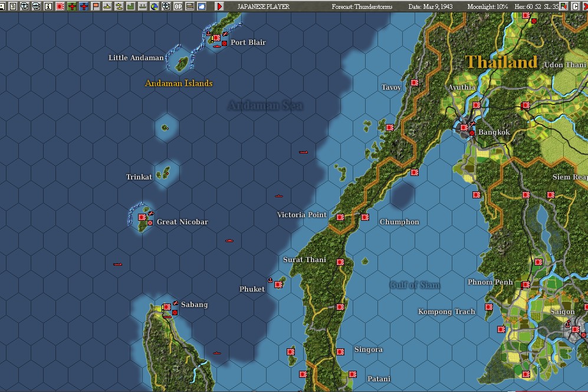The image size is (588, 392).
Task: Select the Patani base flag marker
Action: tap(353, 374)
